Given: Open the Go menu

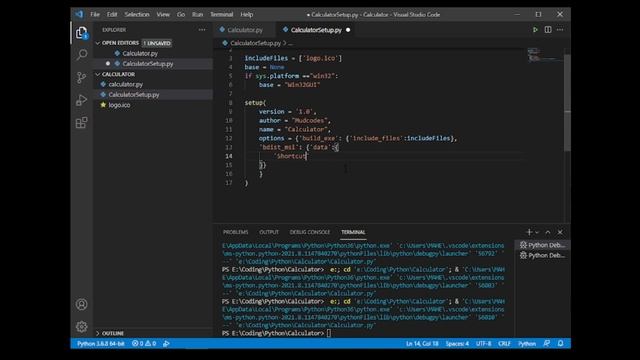Looking at the screenshot, I should [x=181, y=14].
